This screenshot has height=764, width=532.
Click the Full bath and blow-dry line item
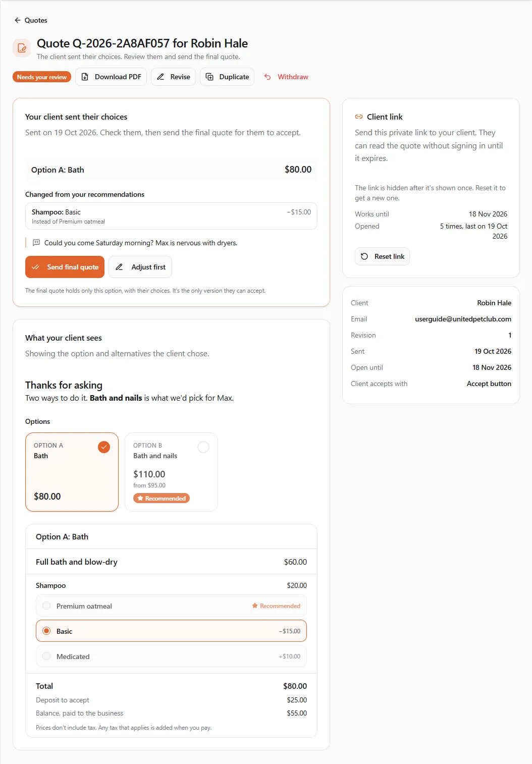coord(171,562)
